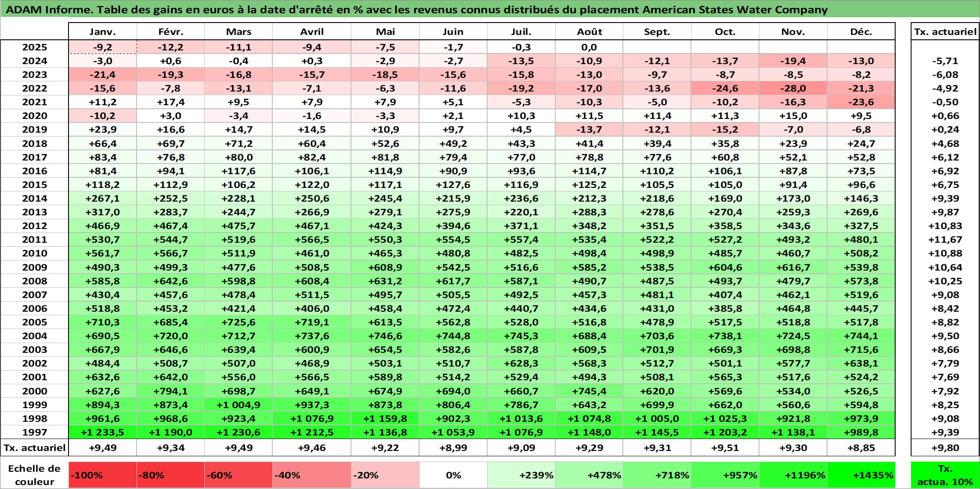Click the +8,85 December actuarial rate
This screenshot has width=980, height=489.
[861, 448]
